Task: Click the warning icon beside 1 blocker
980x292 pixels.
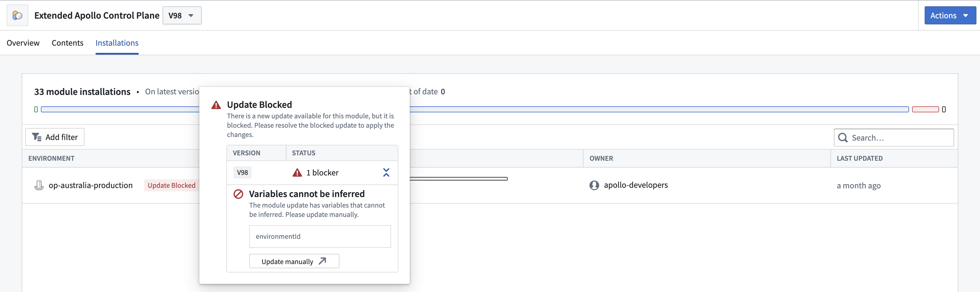Action: [x=297, y=173]
